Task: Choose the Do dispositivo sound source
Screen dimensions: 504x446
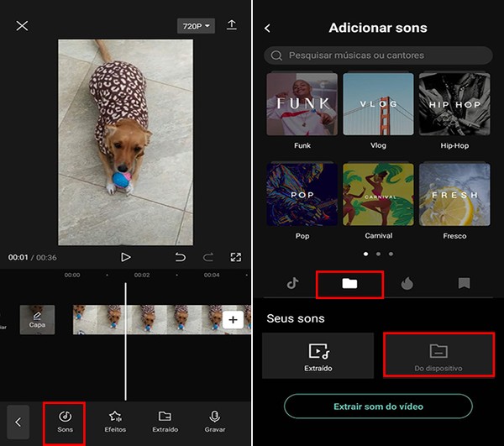Action: click(x=438, y=355)
